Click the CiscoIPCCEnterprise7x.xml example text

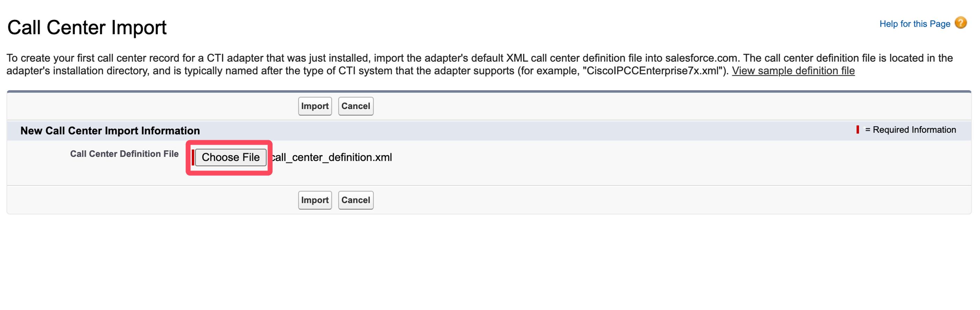point(652,71)
